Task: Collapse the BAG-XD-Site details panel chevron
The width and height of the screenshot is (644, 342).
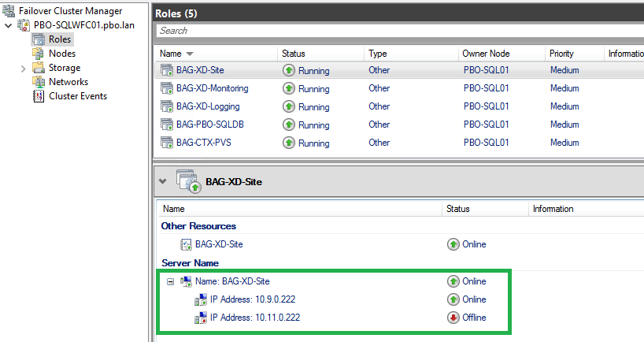Action: [163, 181]
